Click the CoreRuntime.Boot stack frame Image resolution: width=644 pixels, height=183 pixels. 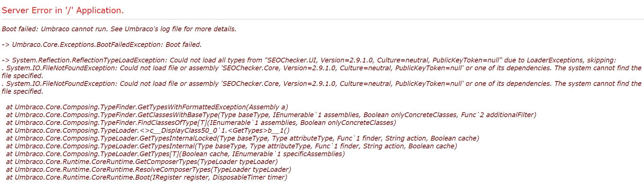coord(147,177)
